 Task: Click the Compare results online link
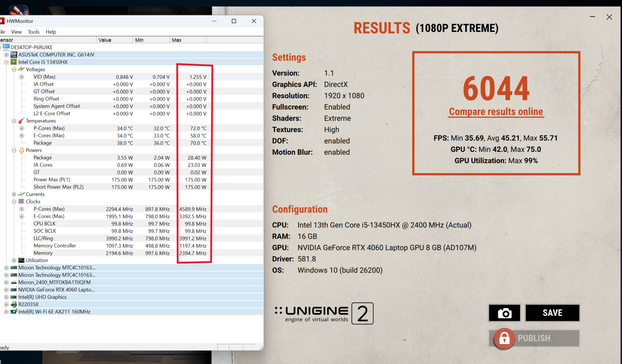496,112
